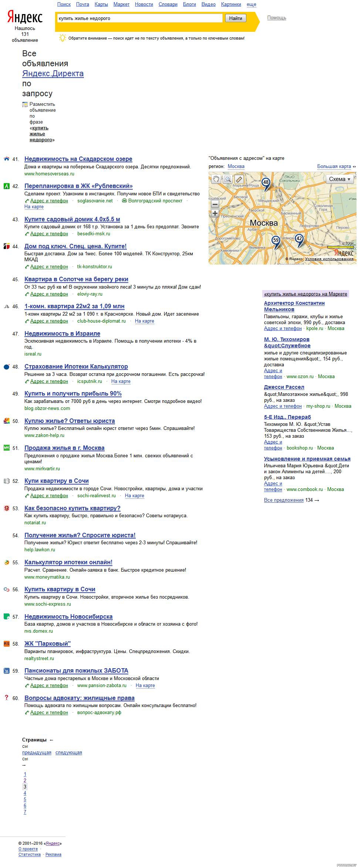Click favicon of ad 59 Пансионаты
This screenshot has width=358, height=868.
point(6,671)
